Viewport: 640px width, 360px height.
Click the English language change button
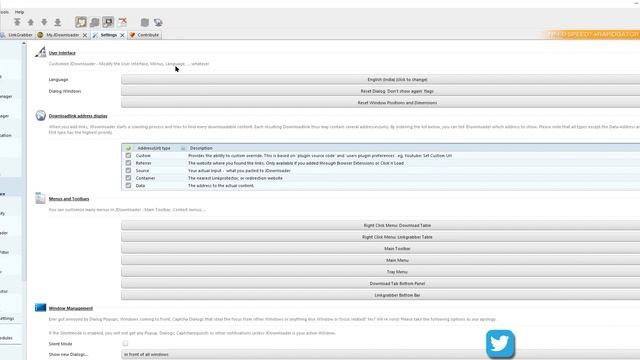(380, 80)
